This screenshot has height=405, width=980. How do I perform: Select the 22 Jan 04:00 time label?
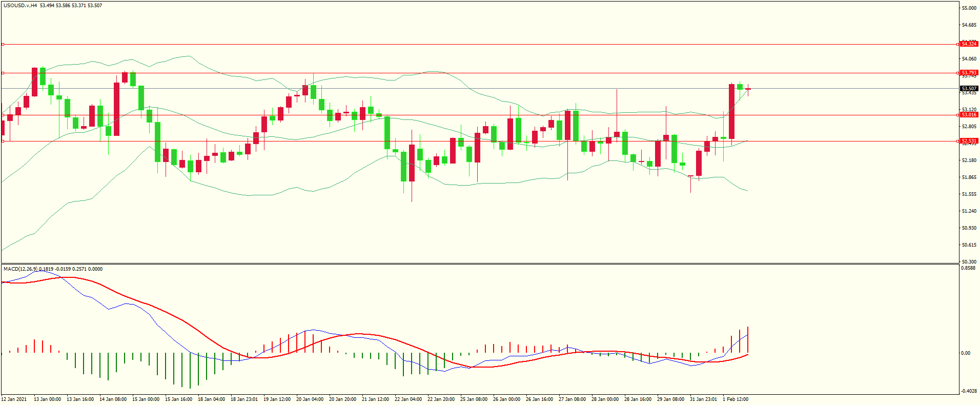coord(408,399)
